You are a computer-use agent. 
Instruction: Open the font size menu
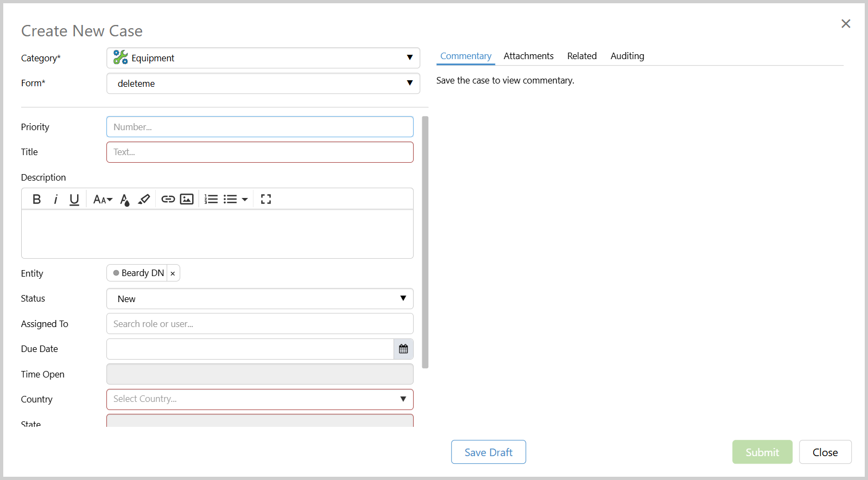(103, 199)
